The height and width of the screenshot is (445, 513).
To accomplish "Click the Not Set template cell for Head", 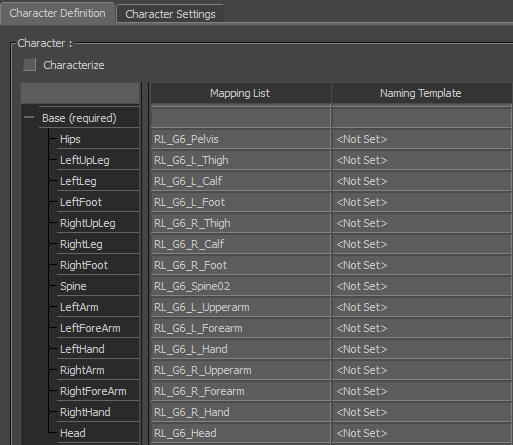I will [422, 433].
